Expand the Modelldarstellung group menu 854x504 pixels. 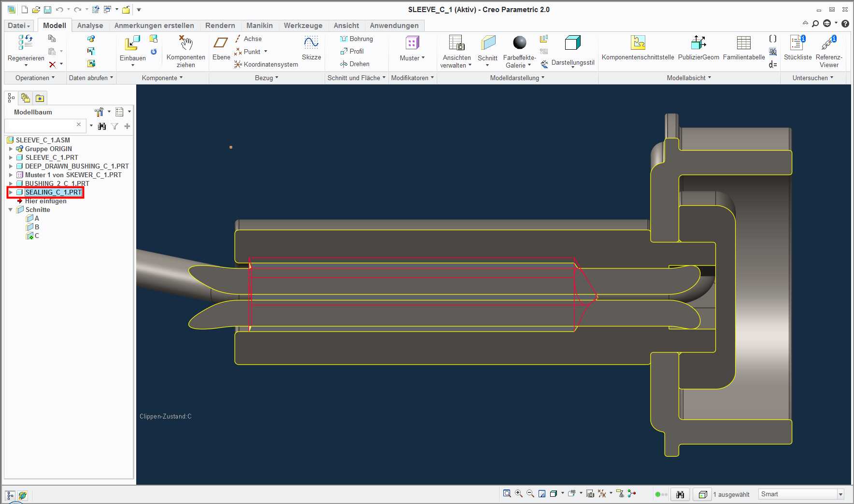(517, 78)
